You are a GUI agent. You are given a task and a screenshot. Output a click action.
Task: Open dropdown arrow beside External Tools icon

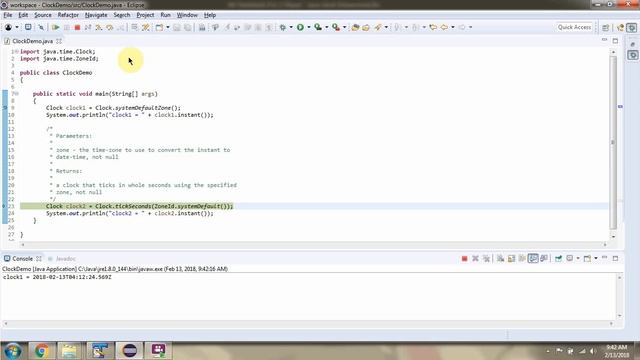(344, 27)
